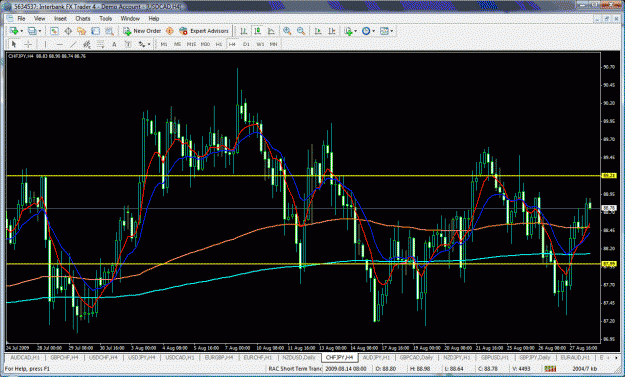625x377 pixels.
Task: Expand the Periods dropdown arrow
Action: [x=373, y=31]
